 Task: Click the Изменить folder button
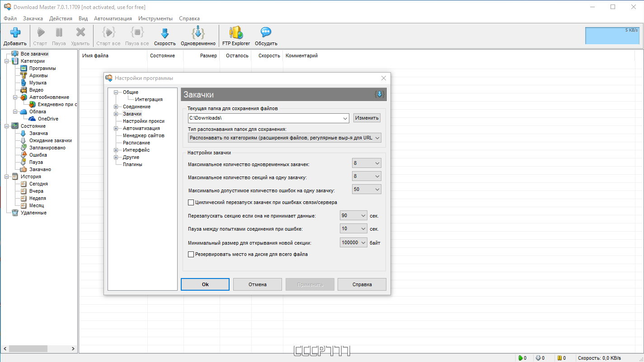367,118
